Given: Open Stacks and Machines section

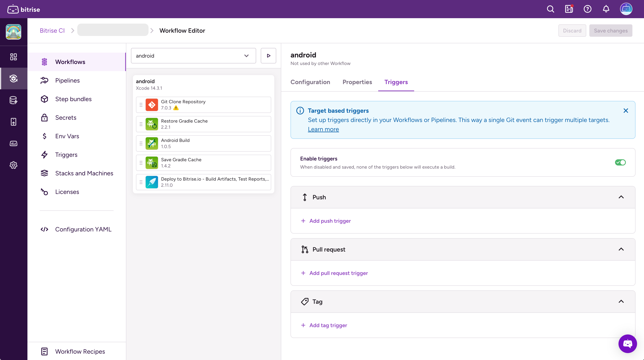Looking at the screenshot, I should tap(76, 173).
